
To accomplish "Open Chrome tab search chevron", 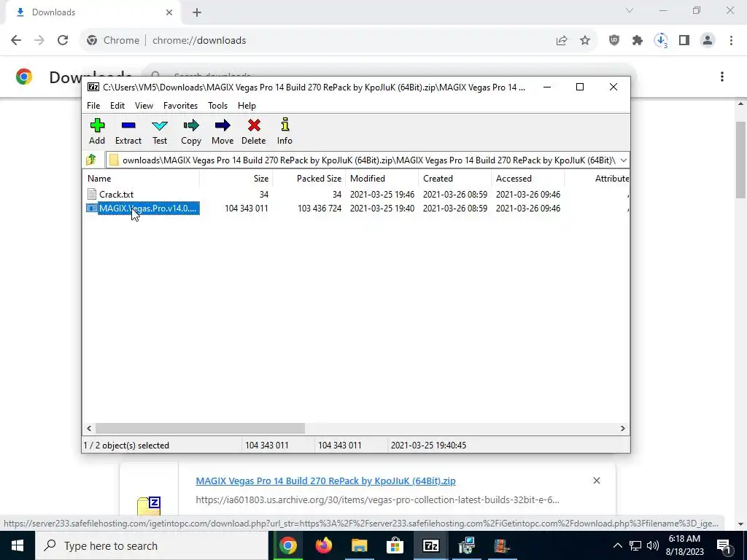I will point(630,10).
